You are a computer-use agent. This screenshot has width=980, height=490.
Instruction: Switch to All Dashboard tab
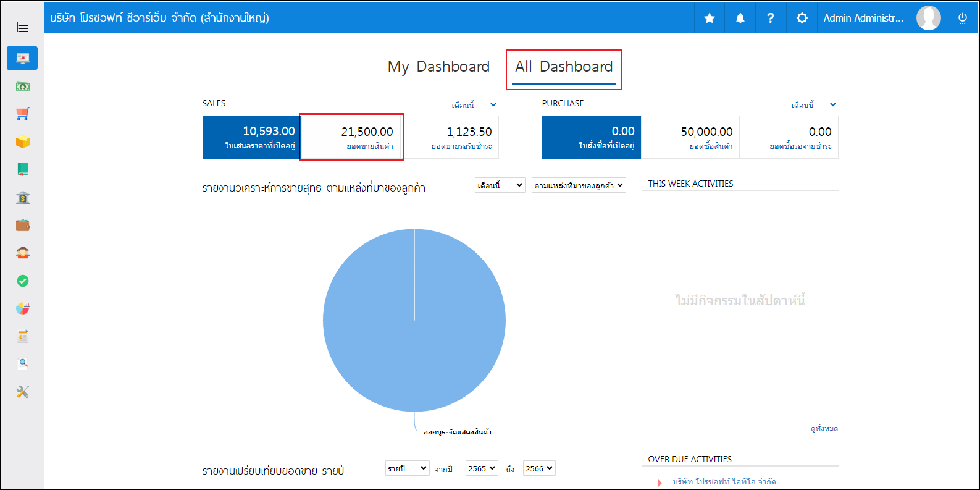(564, 67)
